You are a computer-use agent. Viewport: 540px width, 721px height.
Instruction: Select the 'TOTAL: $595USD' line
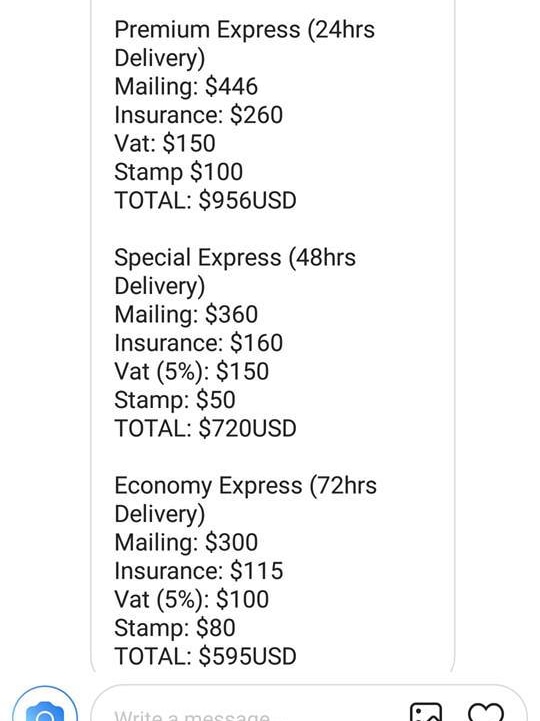pos(206,657)
